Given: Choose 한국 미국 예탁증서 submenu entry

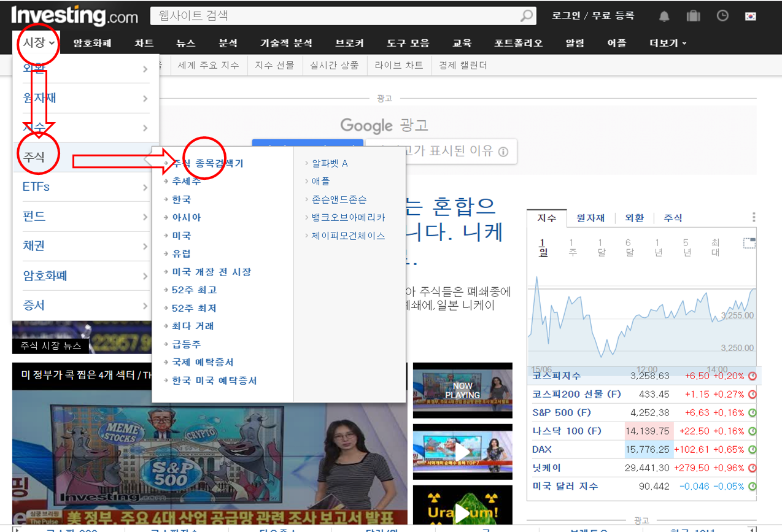Looking at the screenshot, I should [214, 380].
